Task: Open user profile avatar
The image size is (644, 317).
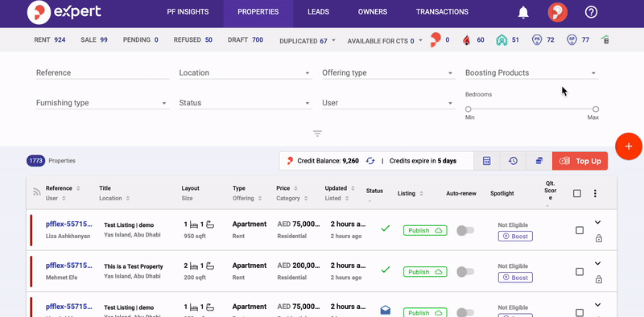Action: tap(557, 12)
